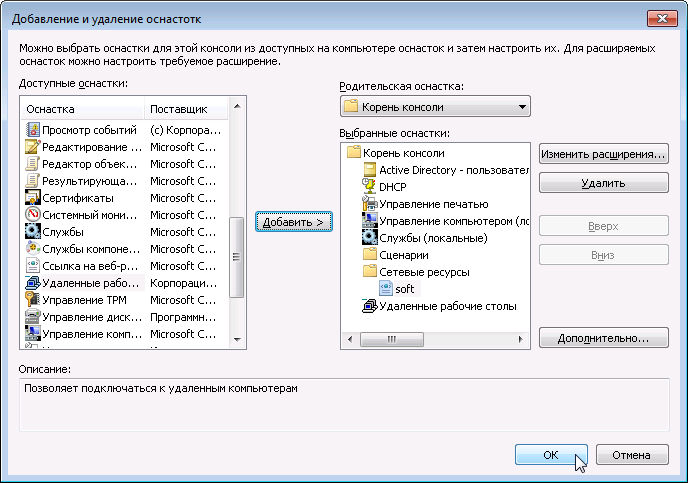Open the Родительская оснастка dropdown
Screen dimensions: 688x483
tap(435, 107)
